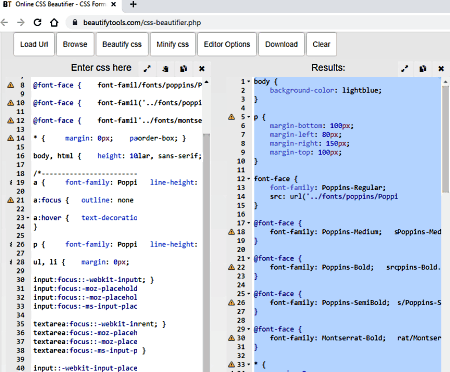
Task: Open a new browser tab with plus
Action: pos(133,4)
